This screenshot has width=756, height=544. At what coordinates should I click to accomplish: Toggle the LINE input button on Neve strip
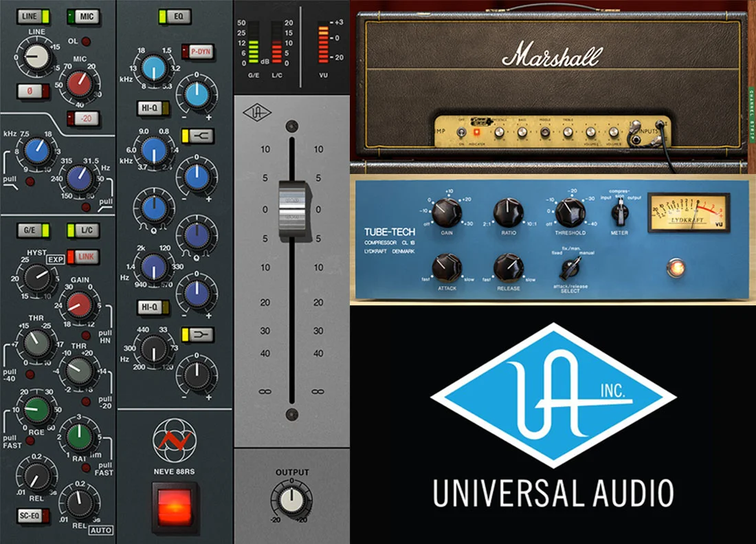click(34, 17)
